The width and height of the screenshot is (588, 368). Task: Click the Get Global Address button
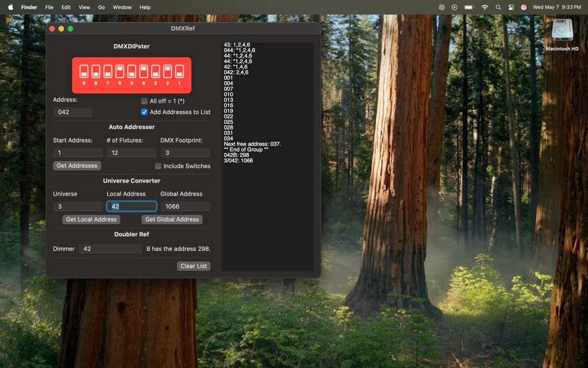tap(171, 219)
